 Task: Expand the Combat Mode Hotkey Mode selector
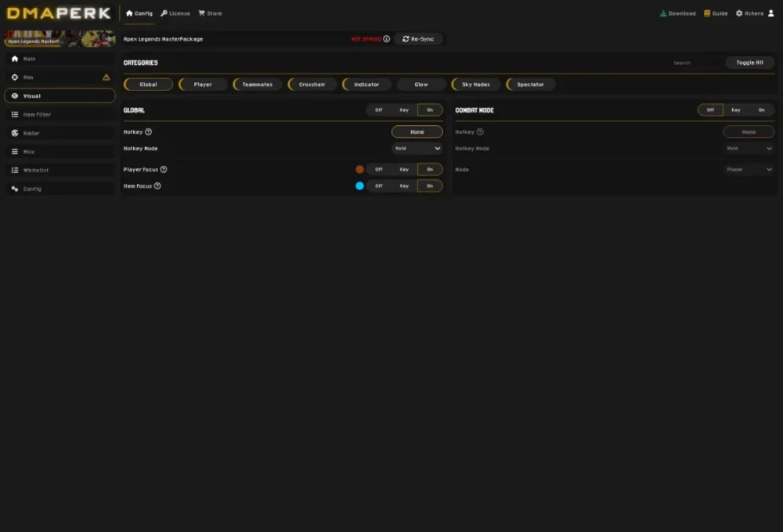pyautogui.click(x=749, y=148)
